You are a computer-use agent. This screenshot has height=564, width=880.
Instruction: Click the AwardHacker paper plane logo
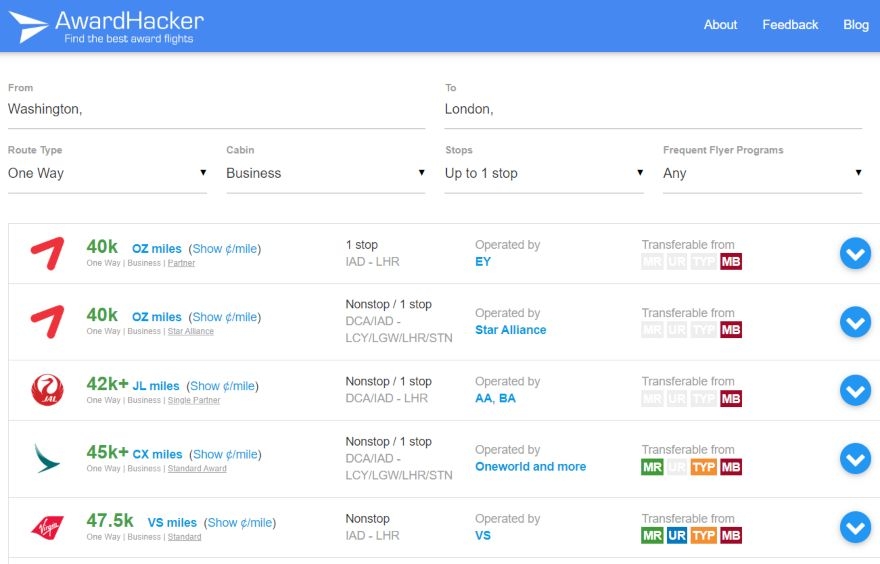29,26
